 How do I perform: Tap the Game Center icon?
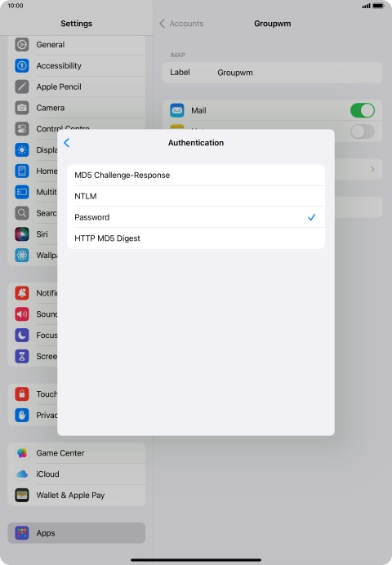pos(22,453)
